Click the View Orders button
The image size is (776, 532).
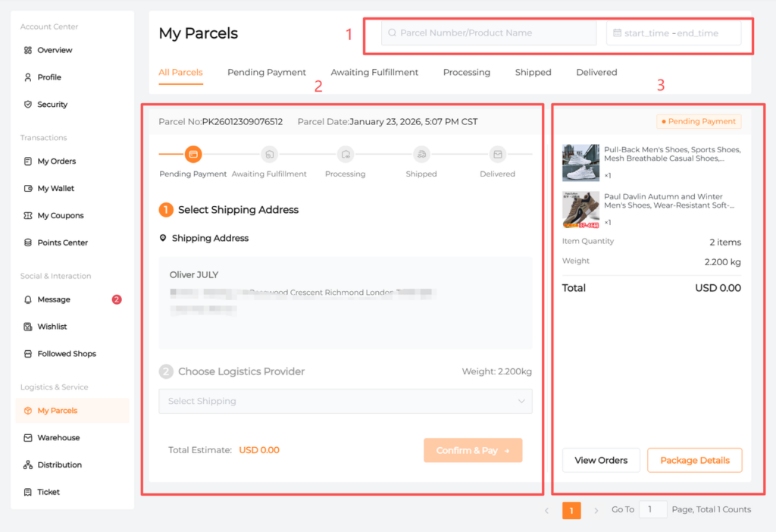click(x=601, y=460)
